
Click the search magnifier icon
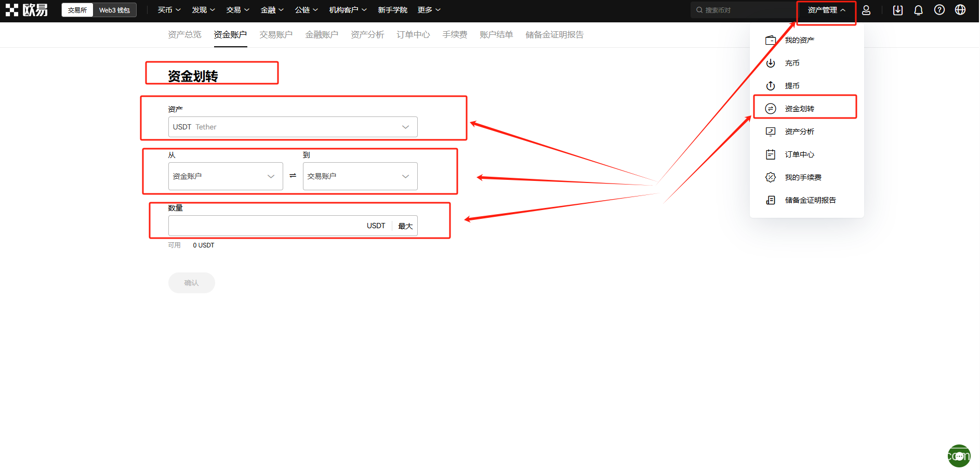pyautogui.click(x=699, y=10)
